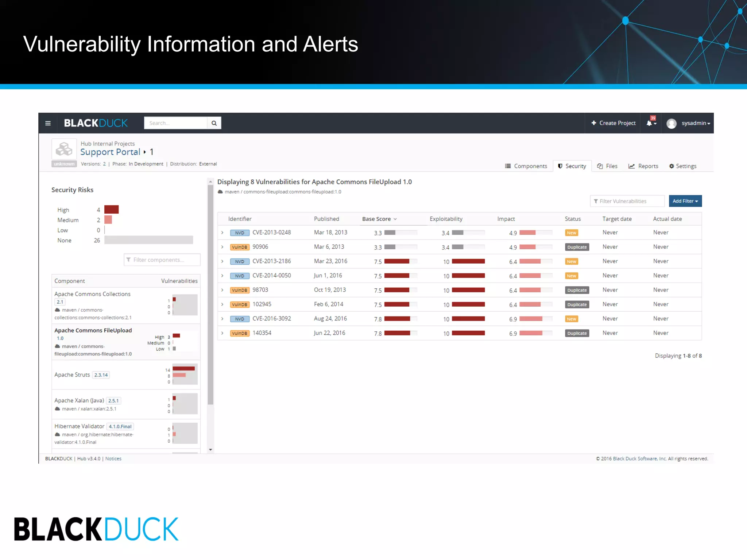The image size is (747, 560).
Task: Click the cloud icon beside the maven commons-fileupload path
Action: pos(220,192)
